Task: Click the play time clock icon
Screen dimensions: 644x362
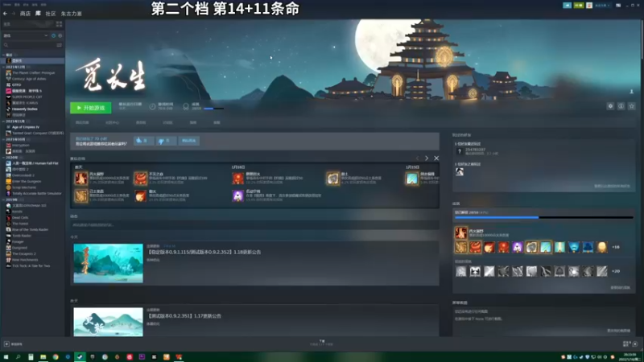Action: click(x=152, y=107)
